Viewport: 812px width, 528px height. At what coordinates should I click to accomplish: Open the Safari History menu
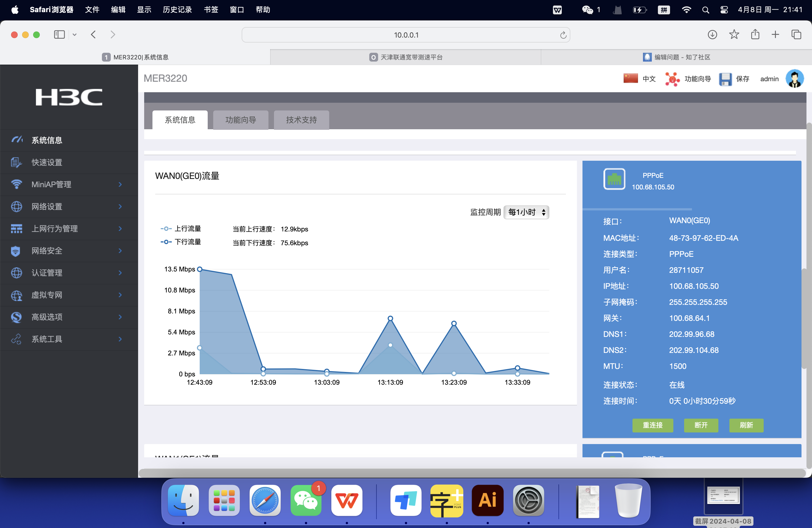177,10
